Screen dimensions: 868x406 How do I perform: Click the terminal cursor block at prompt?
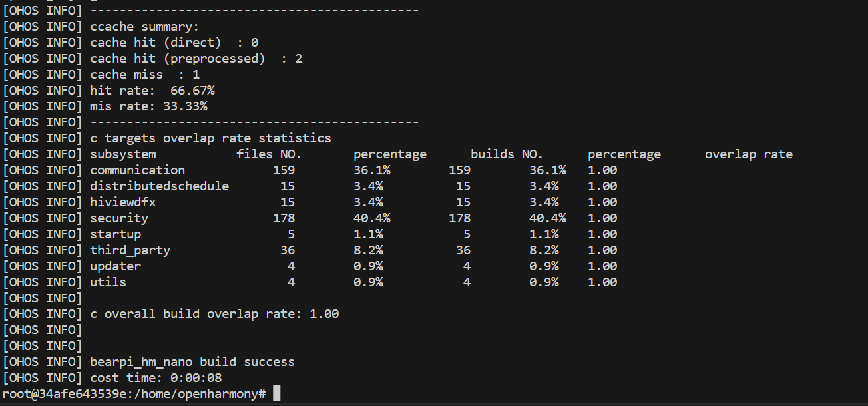coord(277,394)
